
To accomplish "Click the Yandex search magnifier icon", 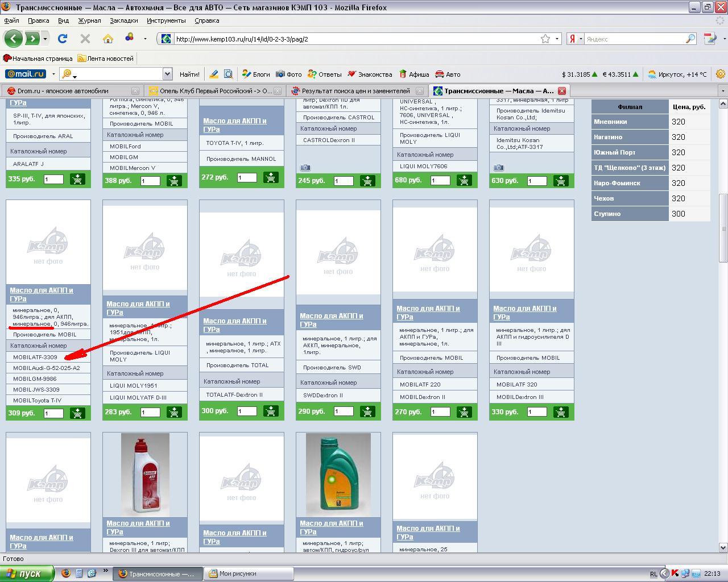I will point(690,39).
